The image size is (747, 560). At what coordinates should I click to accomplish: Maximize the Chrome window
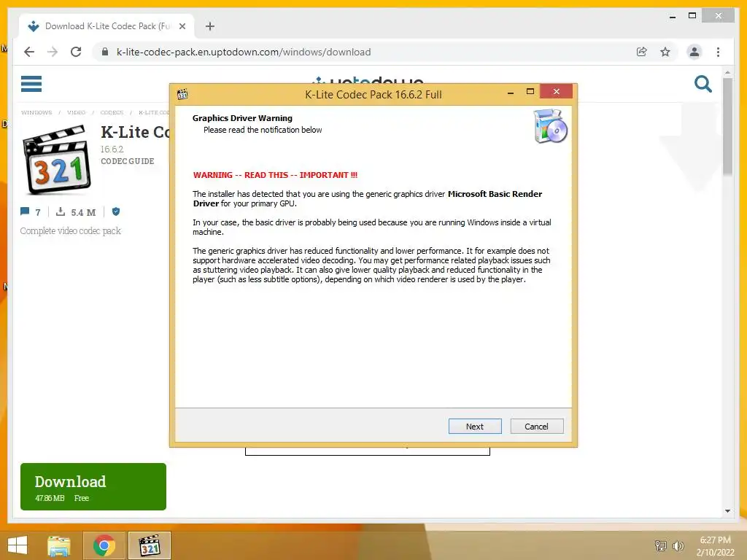[692, 16]
